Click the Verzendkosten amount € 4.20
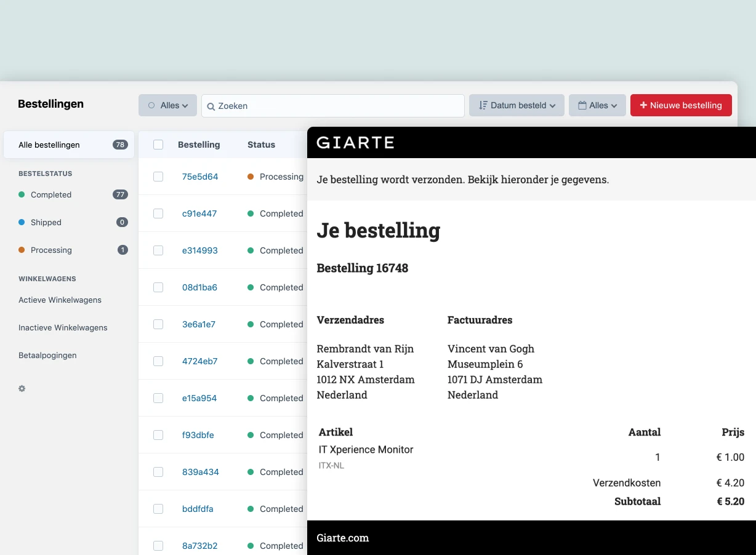Image resolution: width=756 pixels, height=555 pixels. click(x=731, y=483)
